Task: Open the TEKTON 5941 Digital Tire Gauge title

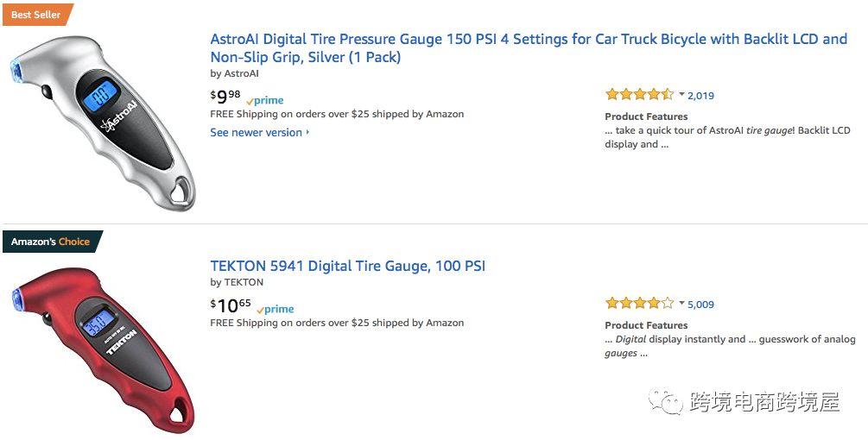Action: click(x=347, y=266)
